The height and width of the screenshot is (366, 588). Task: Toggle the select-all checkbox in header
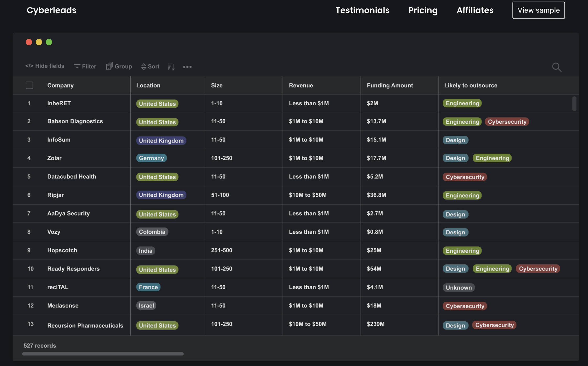[29, 85]
